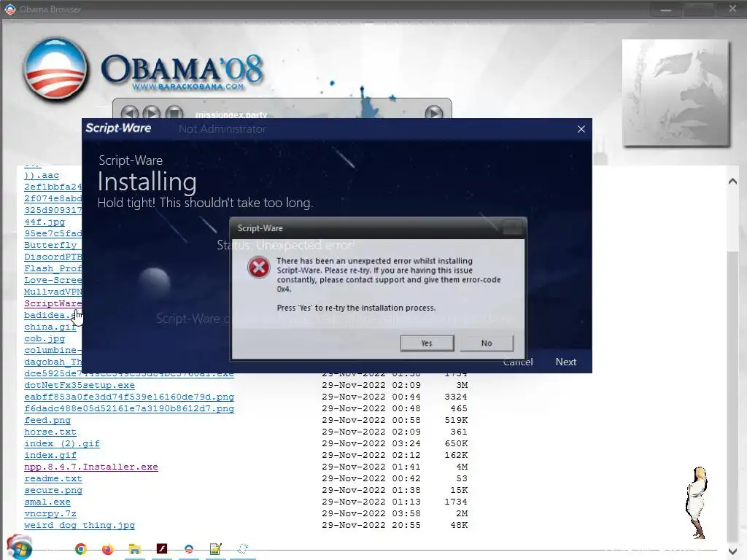
Task: Open the smal.exe link
Action: point(47,502)
